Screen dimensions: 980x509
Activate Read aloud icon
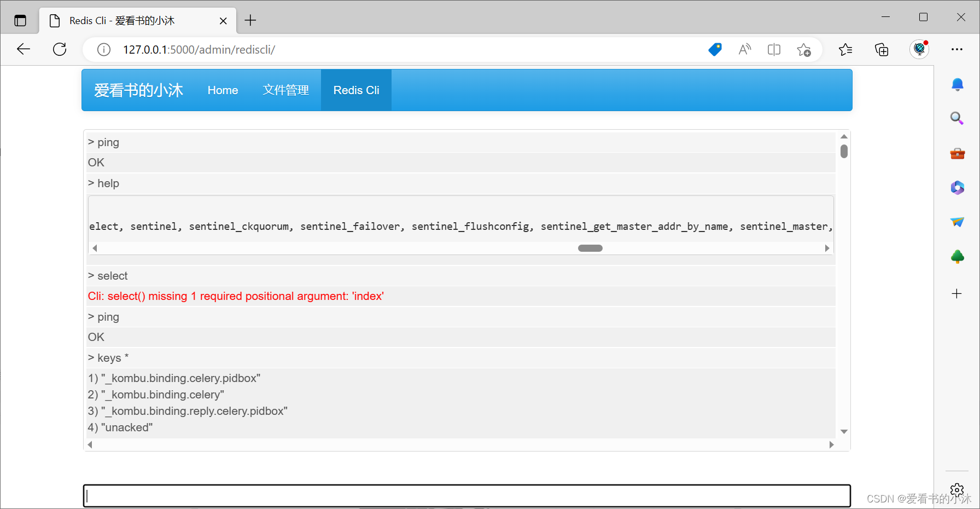(745, 50)
